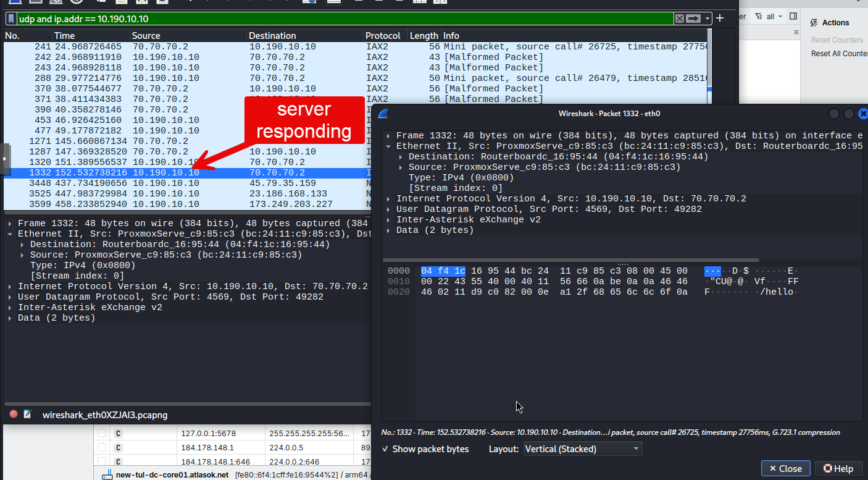This screenshot has width=868, height=480.
Task: Expand Inter-Asterisk eXchange v2 in packet dialog
Action: point(388,220)
